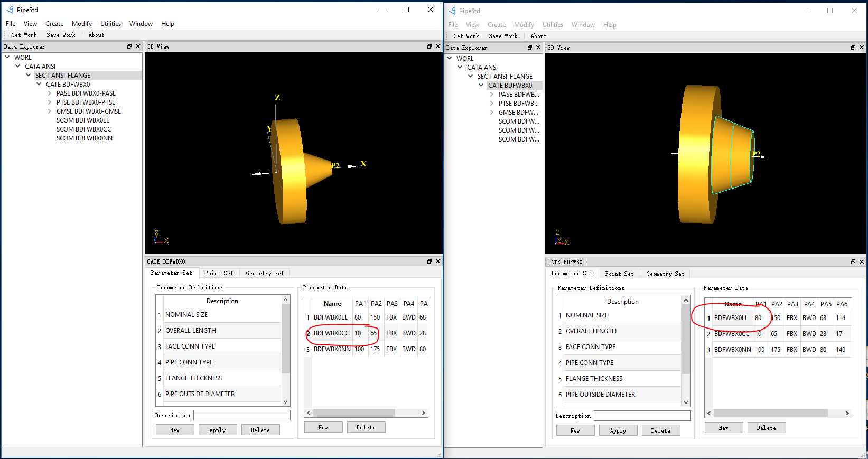The image size is (868, 459).
Task: Close the Data Explorer panel in the inactive window
Action: [x=538, y=48]
